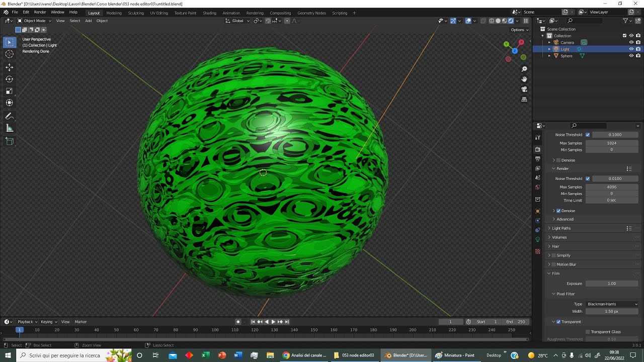Adjust the Pixel Filter Width slider
644x362 pixels.
(x=612, y=311)
